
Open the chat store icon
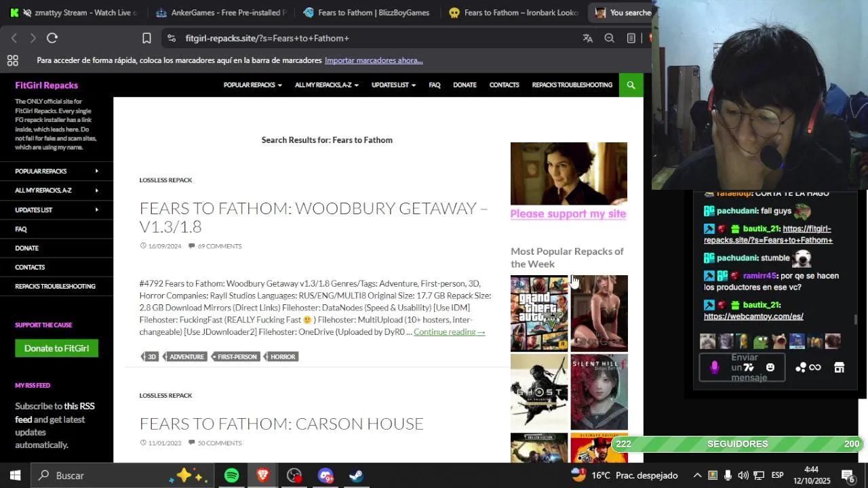[x=840, y=367]
